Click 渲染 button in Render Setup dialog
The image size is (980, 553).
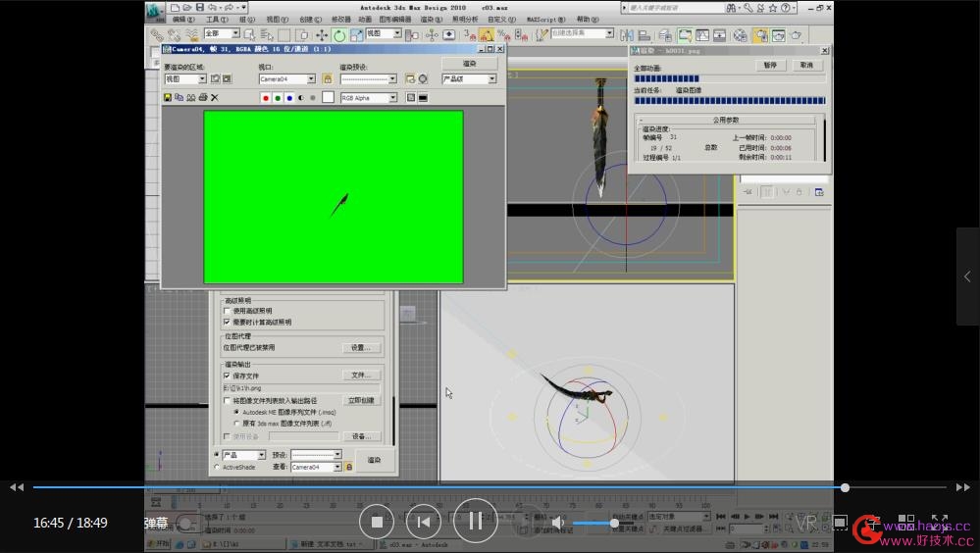point(374,460)
